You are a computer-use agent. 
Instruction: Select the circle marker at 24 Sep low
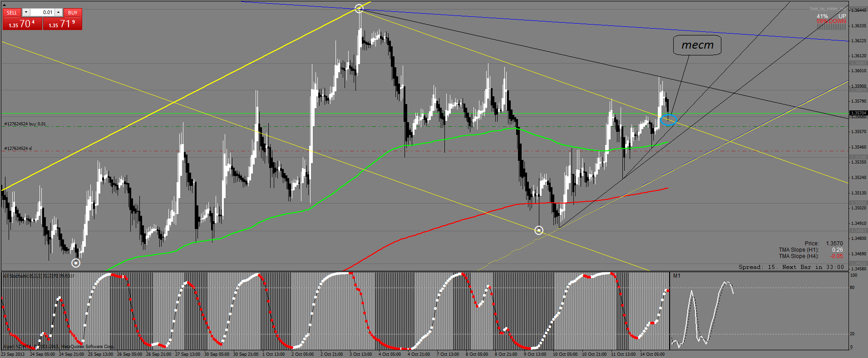pyautogui.click(x=76, y=263)
